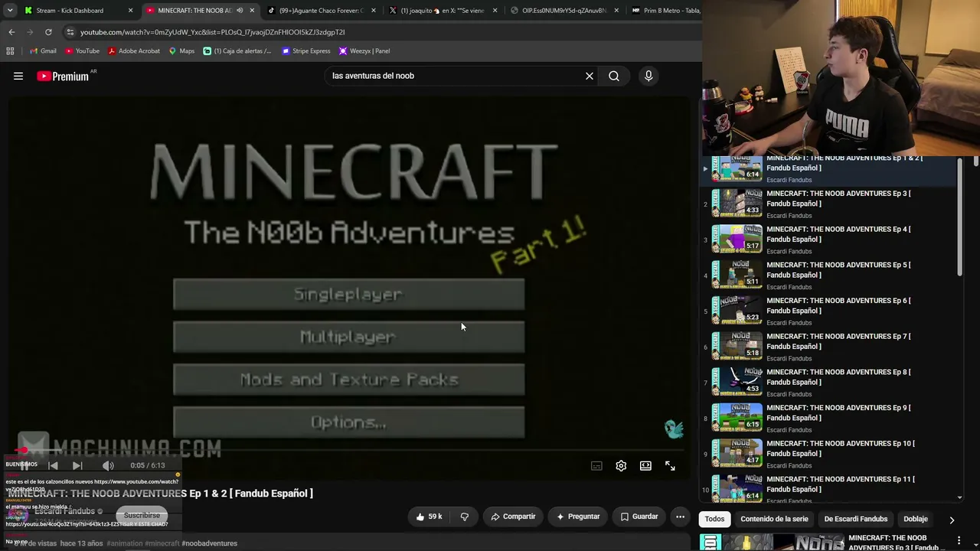
Task: Show more filter chips with right chevron
Action: [952, 520]
